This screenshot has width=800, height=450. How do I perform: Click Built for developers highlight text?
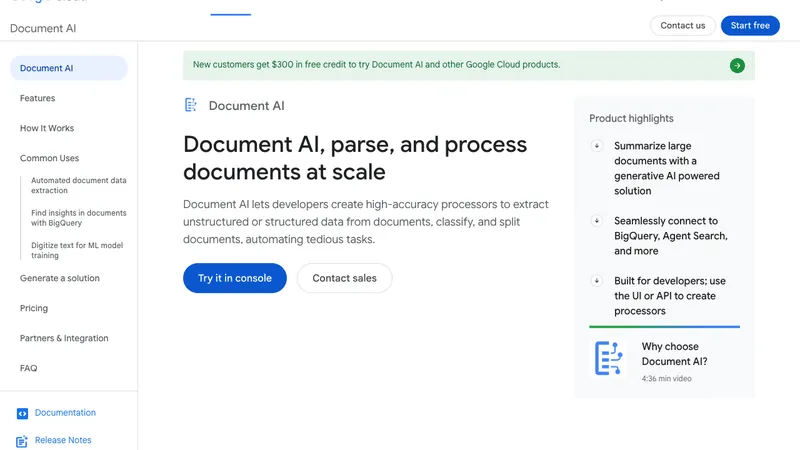point(670,296)
